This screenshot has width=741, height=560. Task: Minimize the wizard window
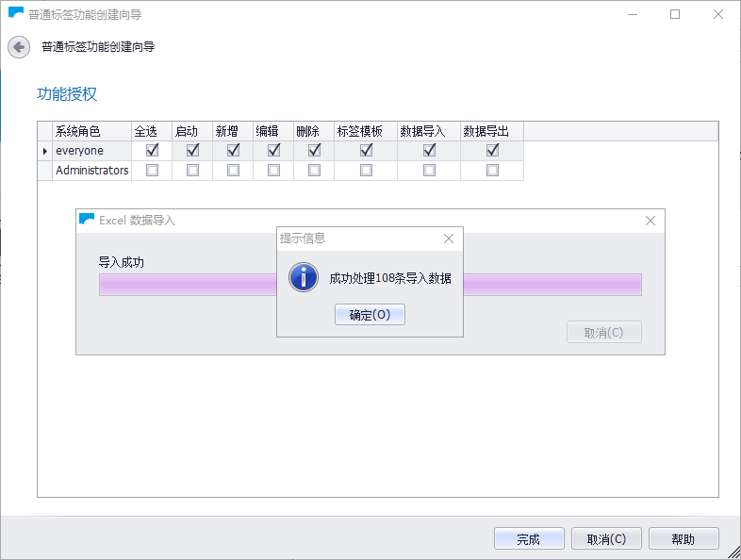(x=632, y=14)
